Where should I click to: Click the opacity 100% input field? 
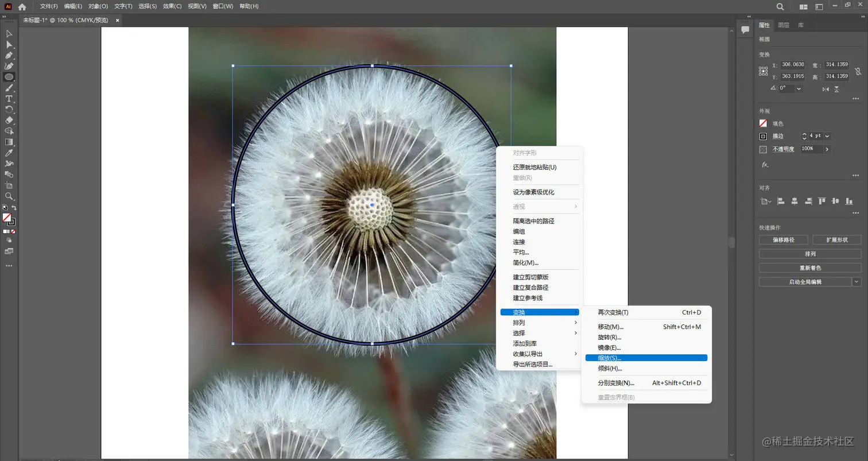(x=811, y=149)
